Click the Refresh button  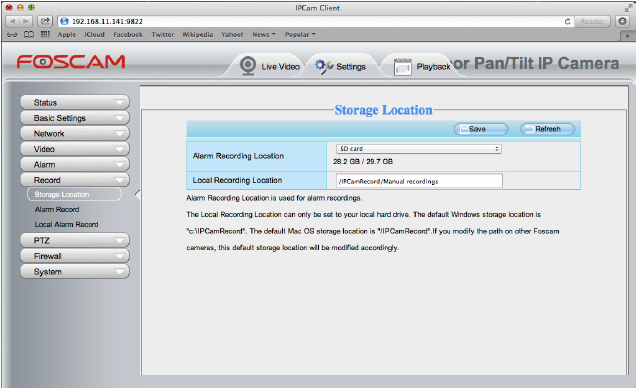[x=547, y=129]
